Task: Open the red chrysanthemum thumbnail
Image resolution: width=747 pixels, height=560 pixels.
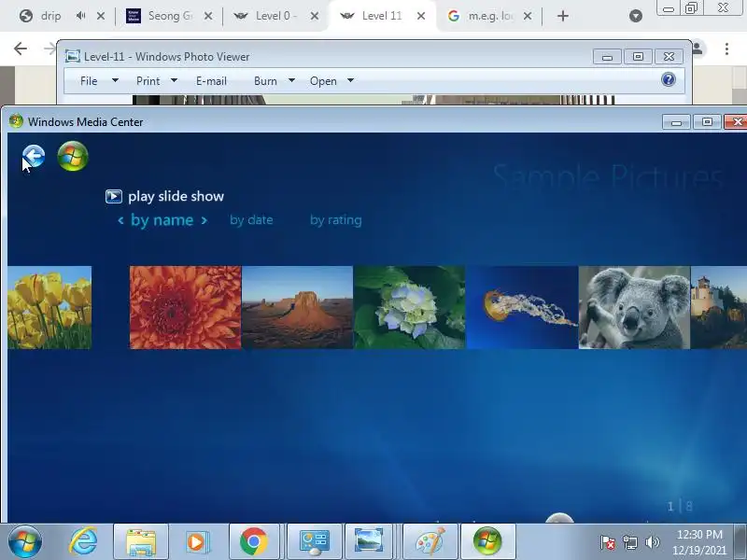Action: point(185,308)
